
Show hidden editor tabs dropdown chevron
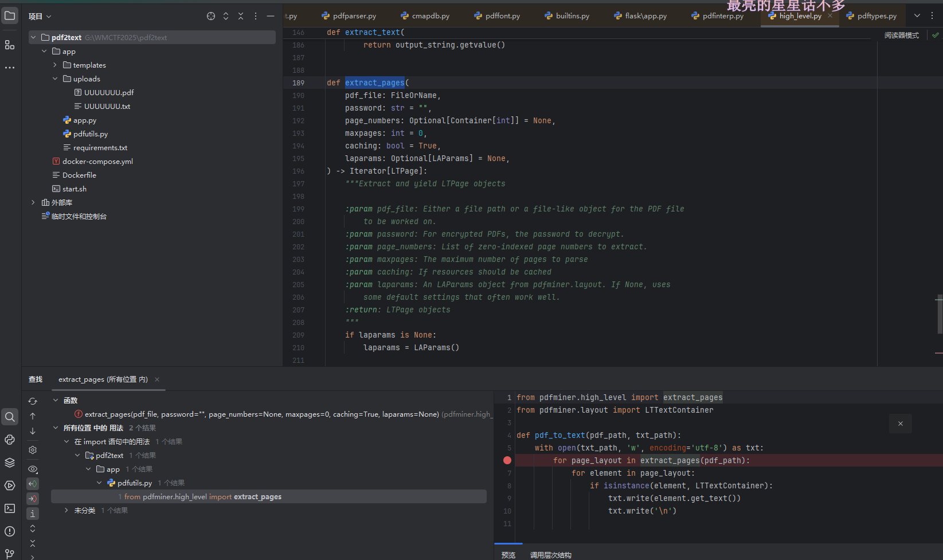pyautogui.click(x=917, y=16)
